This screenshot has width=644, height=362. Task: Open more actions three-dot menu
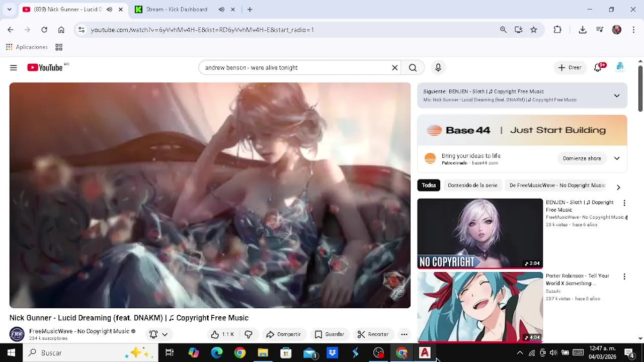coord(404,334)
